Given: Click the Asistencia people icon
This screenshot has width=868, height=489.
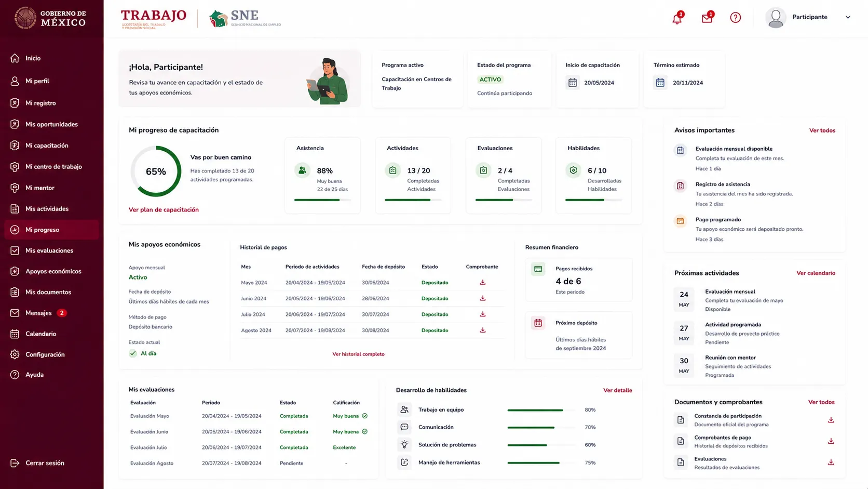Looking at the screenshot, I should (x=302, y=170).
